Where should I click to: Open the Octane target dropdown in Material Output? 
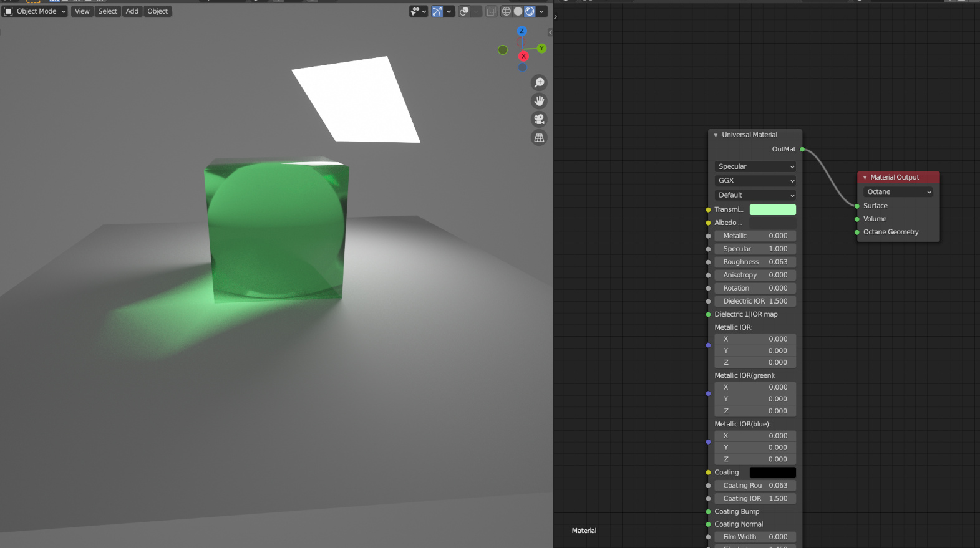coord(898,192)
